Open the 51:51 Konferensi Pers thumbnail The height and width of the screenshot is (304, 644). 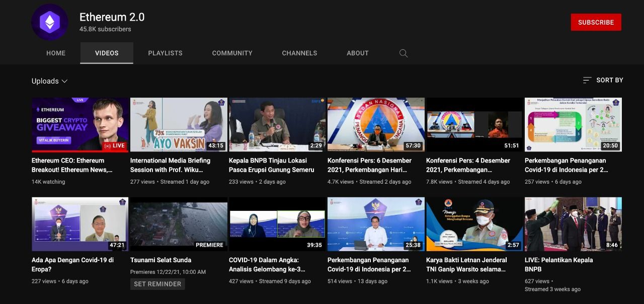[474, 125]
